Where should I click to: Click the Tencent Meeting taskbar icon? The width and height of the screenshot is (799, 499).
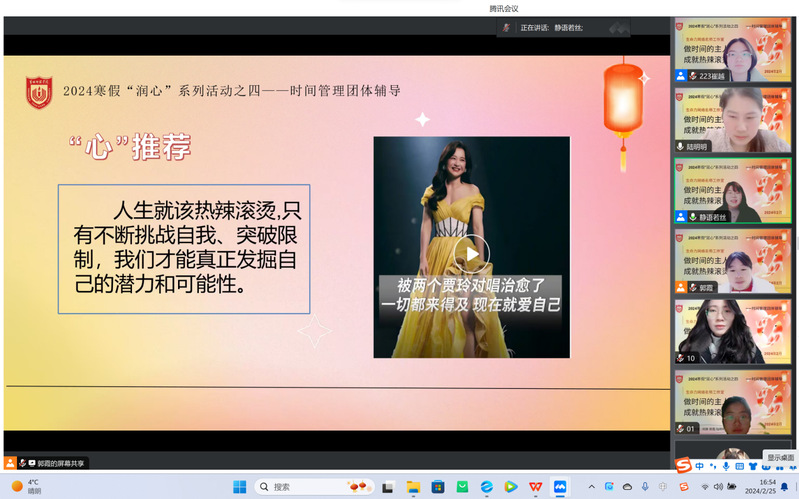point(561,486)
